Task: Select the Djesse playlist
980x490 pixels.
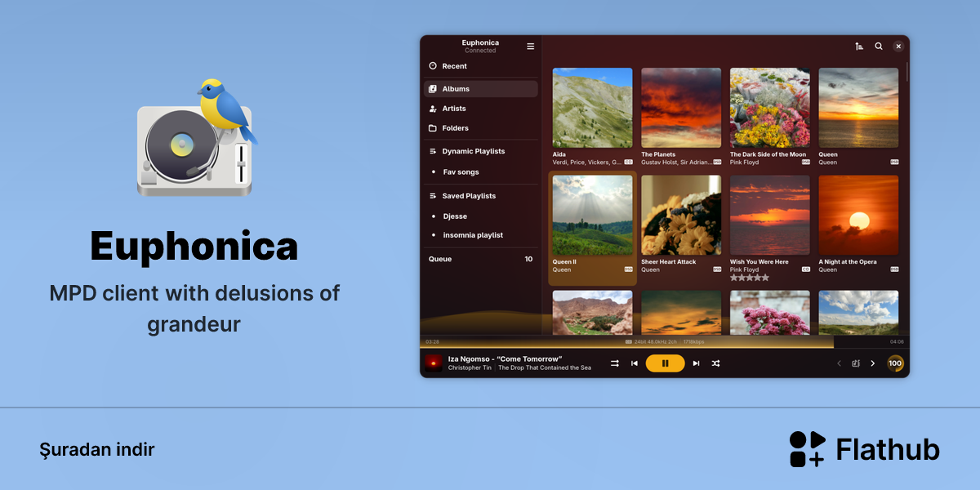Action: (481, 216)
